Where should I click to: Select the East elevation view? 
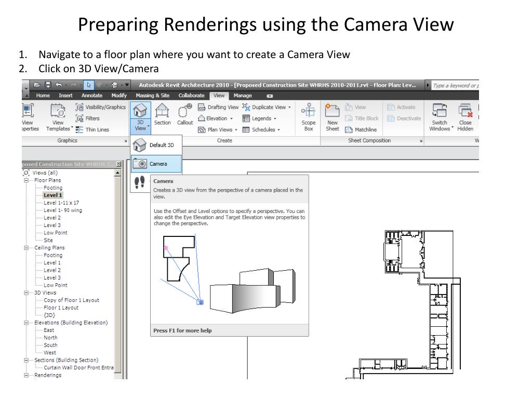click(x=49, y=330)
